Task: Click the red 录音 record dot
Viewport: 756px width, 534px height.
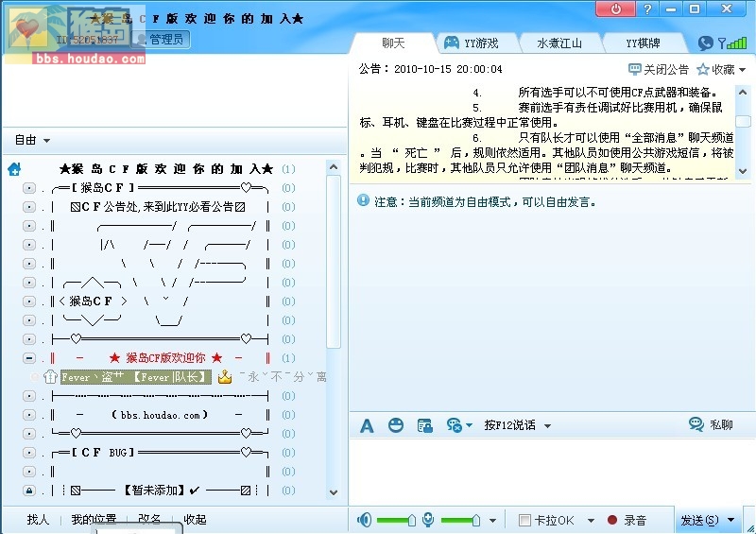Action: [612, 520]
